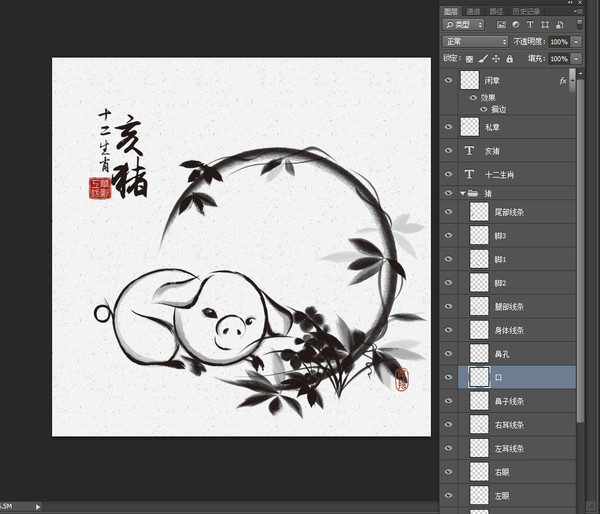600x514 pixels.
Task: Hide the 亥猪 text layer eye icon
Action: tap(448, 150)
